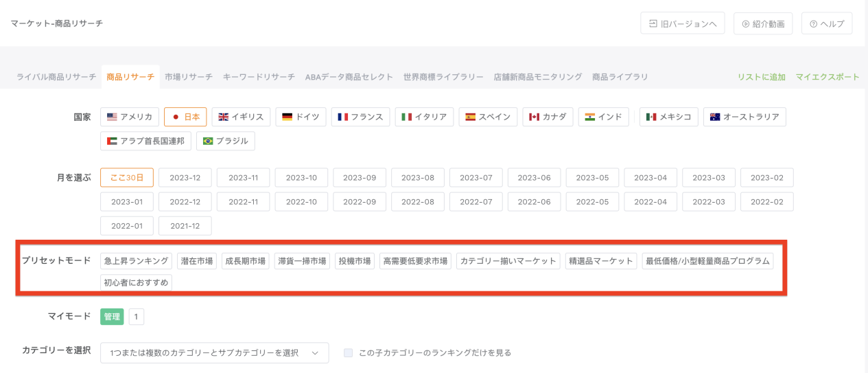Image resolution: width=868 pixels, height=373 pixels.
Task: Click the help question mark icon
Action: click(x=813, y=23)
